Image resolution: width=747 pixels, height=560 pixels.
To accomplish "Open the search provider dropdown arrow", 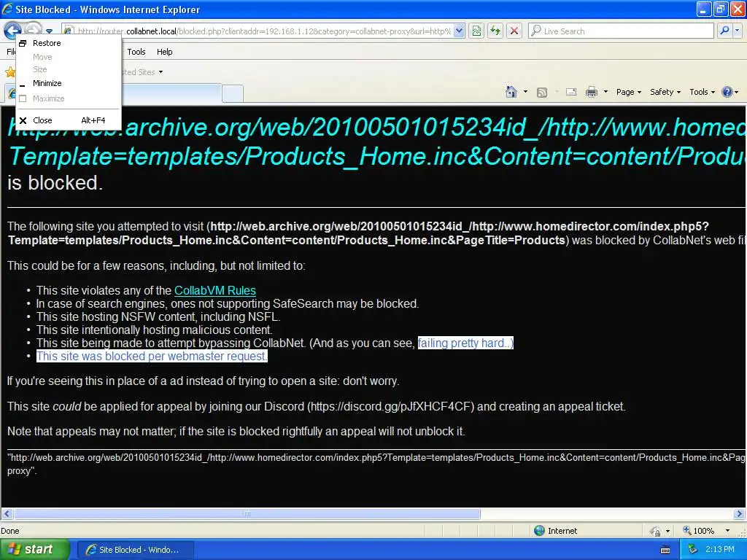I will [x=738, y=31].
